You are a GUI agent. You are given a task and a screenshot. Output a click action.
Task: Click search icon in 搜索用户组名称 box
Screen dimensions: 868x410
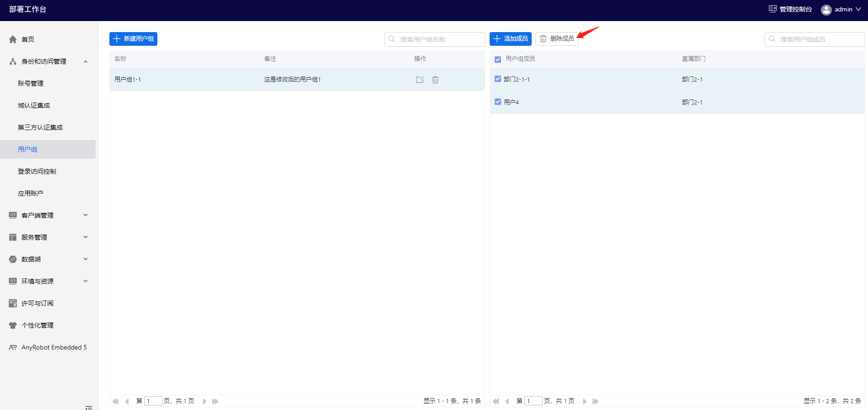(392, 39)
